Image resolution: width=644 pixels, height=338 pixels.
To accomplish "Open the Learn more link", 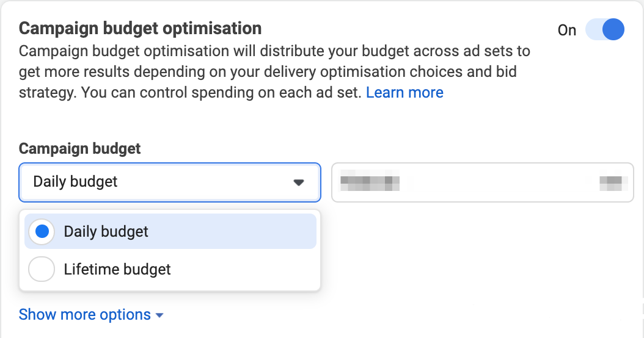I will (404, 93).
